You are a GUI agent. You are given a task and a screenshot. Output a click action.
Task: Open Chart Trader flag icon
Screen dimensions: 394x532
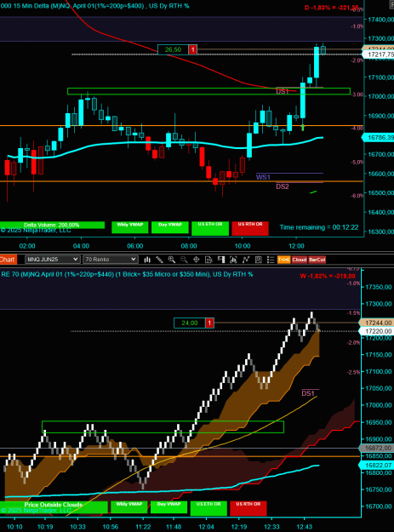tap(221, 260)
